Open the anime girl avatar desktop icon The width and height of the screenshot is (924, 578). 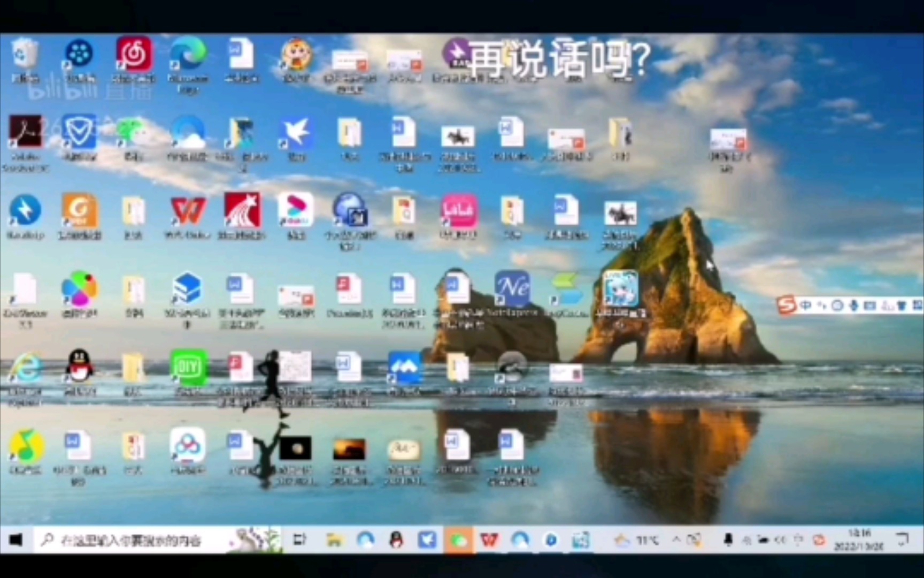(620, 288)
